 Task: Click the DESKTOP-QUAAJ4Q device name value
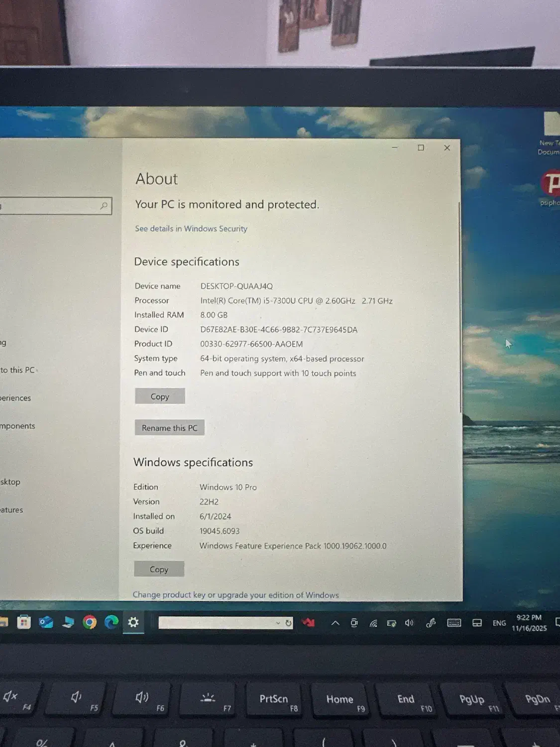[236, 286]
